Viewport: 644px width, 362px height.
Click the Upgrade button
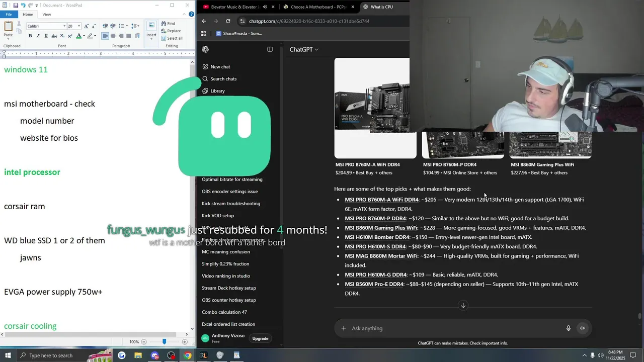(x=260, y=338)
